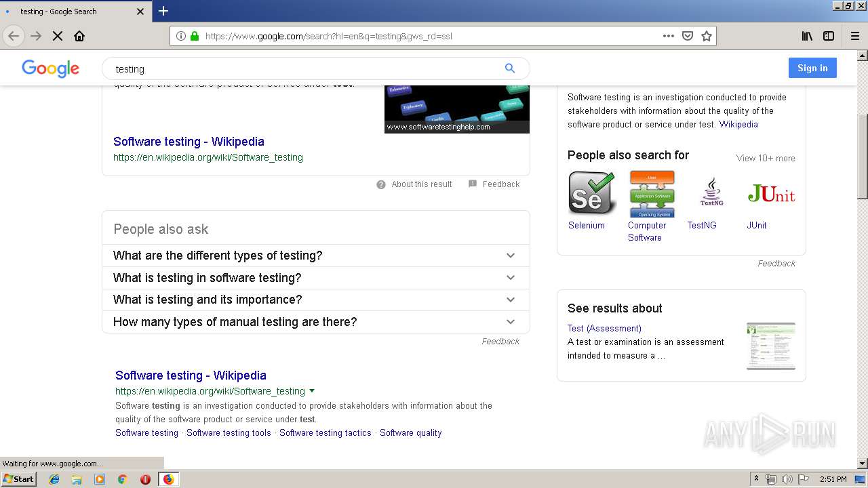Open Wikipedia link in knowledge panel
The image size is (868, 488).
[738, 125]
